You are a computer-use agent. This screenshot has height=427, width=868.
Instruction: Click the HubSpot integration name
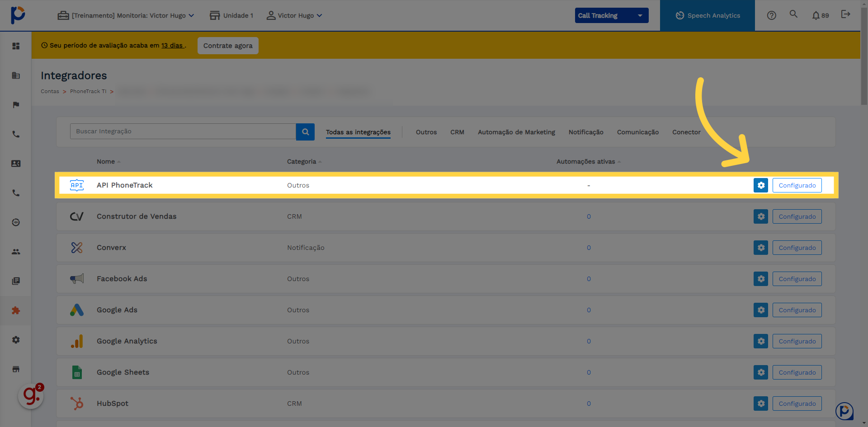(x=113, y=404)
